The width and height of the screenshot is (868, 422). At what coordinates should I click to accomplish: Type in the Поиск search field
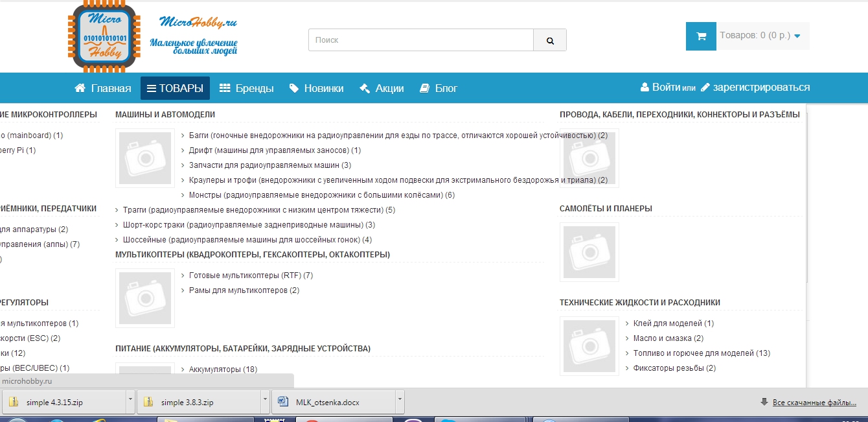pyautogui.click(x=420, y=40)
